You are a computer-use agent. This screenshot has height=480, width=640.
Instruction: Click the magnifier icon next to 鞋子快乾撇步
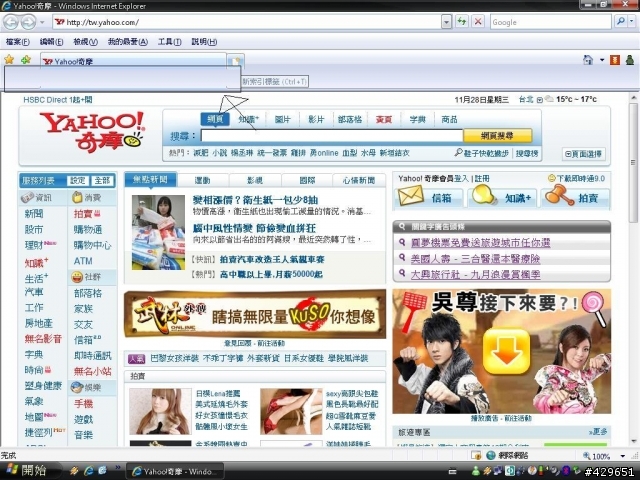pos(458,153)
